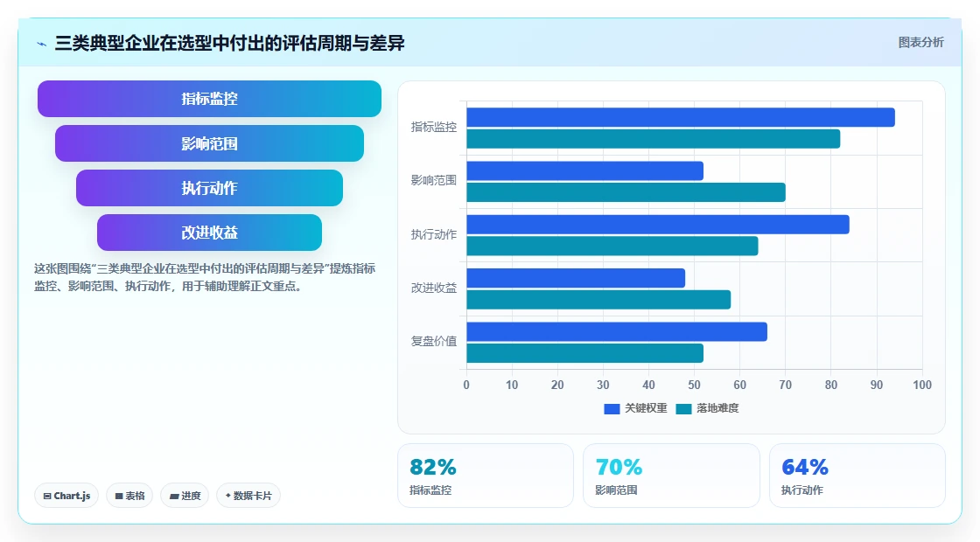Open the 64% 执行动作 data card
This screenshot has height=542, width=980.
(857, 476)
